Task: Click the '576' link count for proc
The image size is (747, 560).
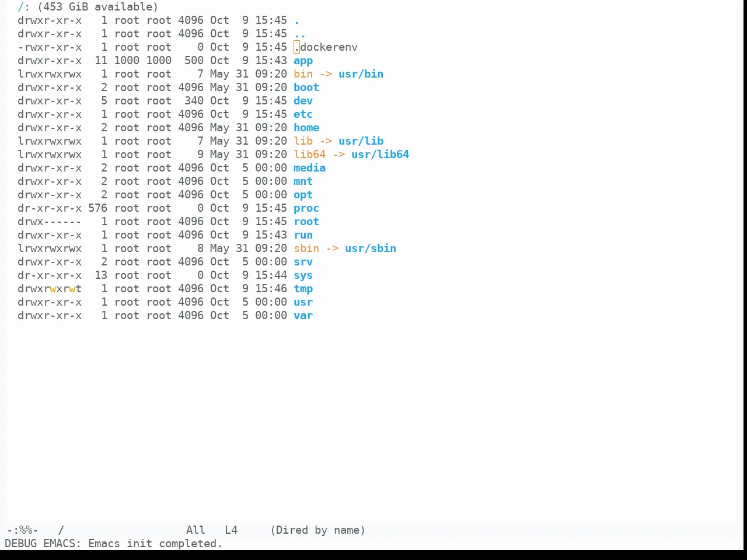Action: coord(97,208)
